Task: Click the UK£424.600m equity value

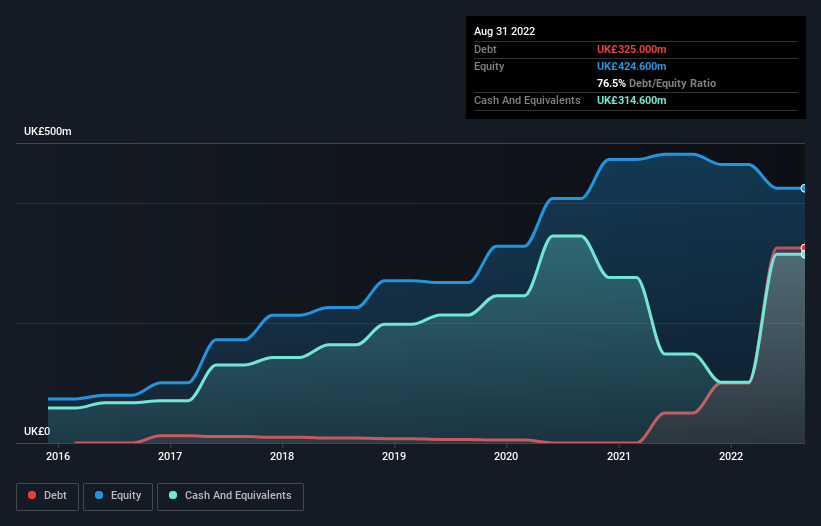Action: point(631,66)
